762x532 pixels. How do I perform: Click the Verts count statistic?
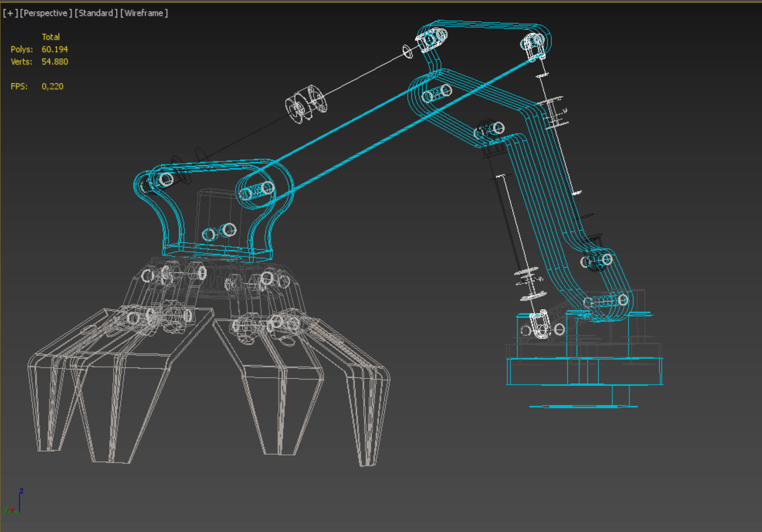(55, 62)
